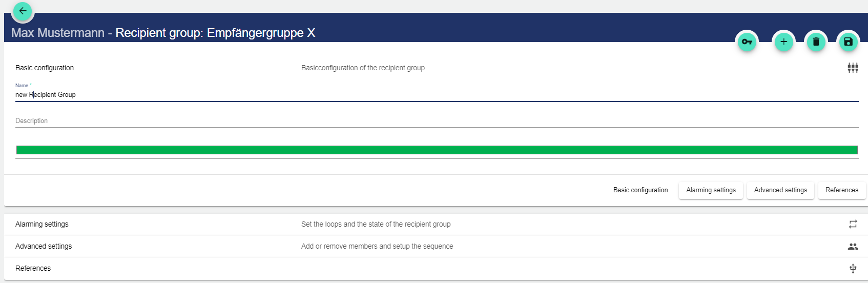Click the loop icon for Alarming settings
Image resolution: width=868 pixels, height=283 pixels.
click(853, 224)
